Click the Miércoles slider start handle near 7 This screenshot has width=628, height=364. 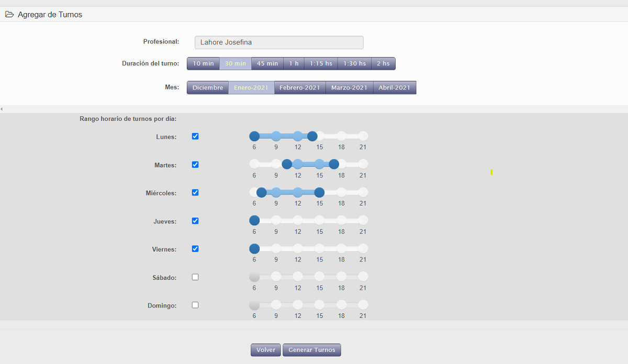click(262, 192)
